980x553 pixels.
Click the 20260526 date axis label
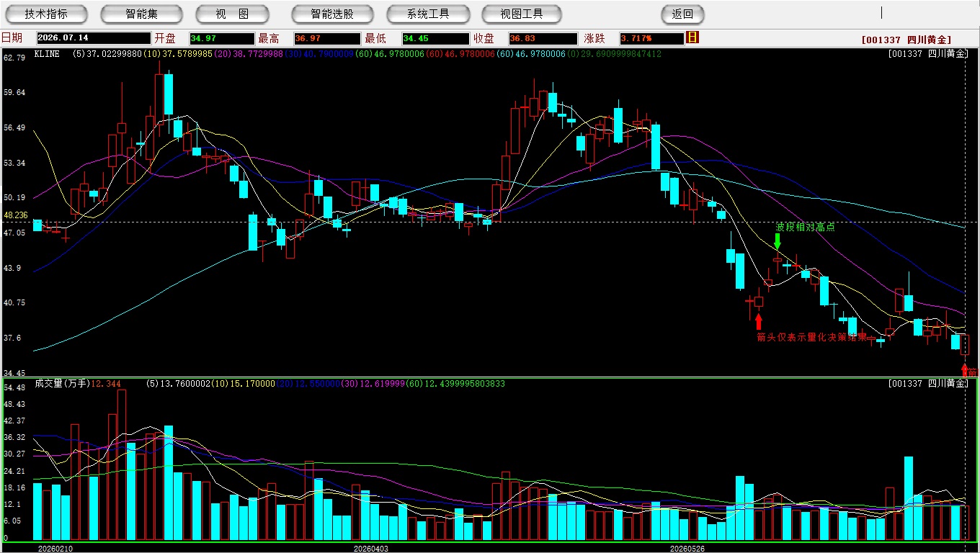(687, 549)
